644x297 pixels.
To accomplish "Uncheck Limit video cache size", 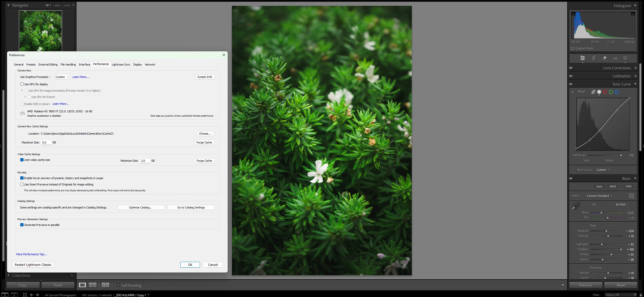I will (x=22, y=160).
